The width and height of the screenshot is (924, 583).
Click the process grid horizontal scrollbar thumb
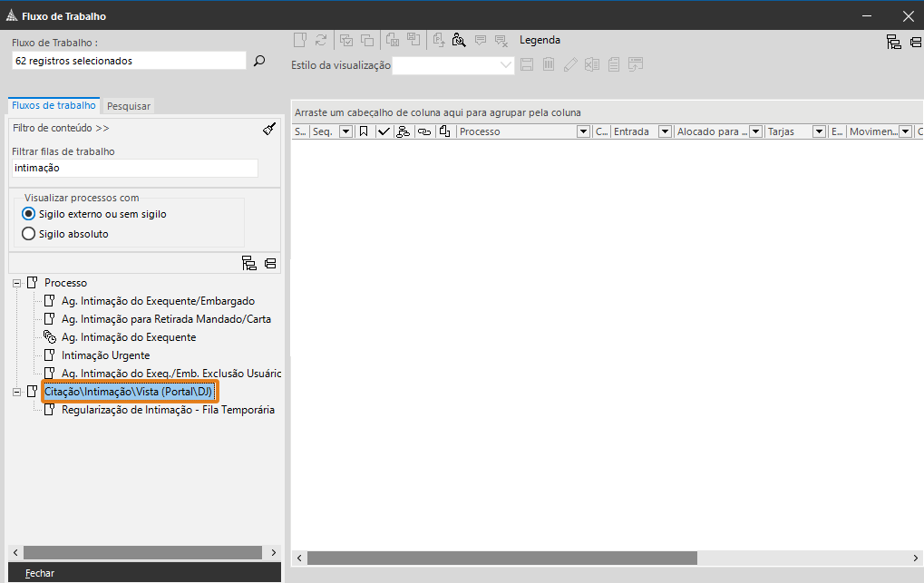502,558
